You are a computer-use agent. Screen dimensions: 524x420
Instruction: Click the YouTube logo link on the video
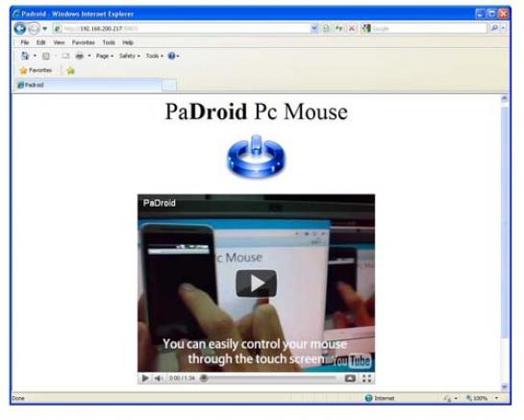point(353,360)
